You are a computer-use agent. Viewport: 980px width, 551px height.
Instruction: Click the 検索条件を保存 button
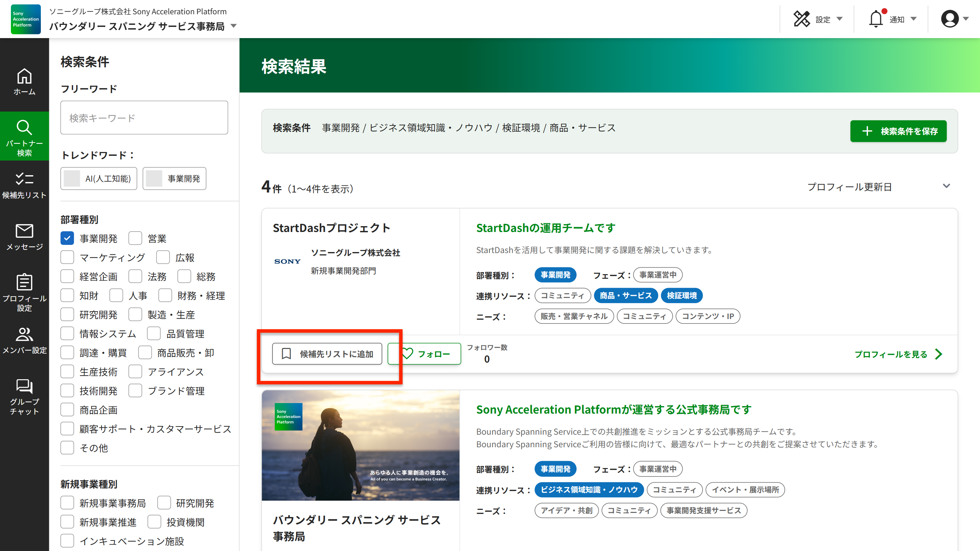pyautogui.click(x=898, y=131)
